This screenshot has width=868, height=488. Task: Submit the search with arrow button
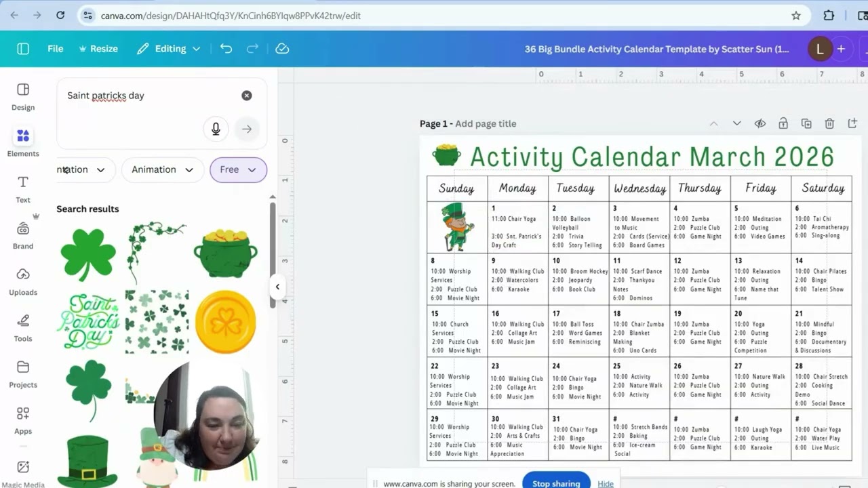pos(247,129)
